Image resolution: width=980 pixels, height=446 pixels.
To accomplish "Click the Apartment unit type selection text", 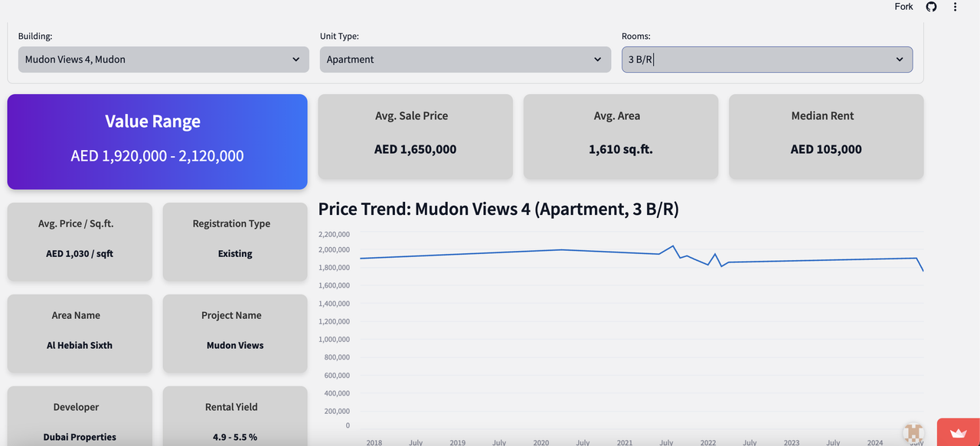I will [x=350, y=60].
